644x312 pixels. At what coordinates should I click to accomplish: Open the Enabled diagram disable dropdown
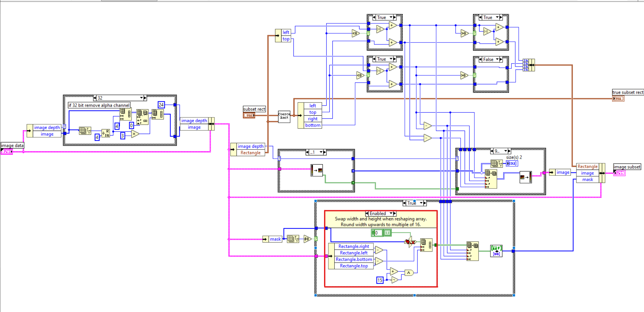pyautogui.click(x=391, y=213)
